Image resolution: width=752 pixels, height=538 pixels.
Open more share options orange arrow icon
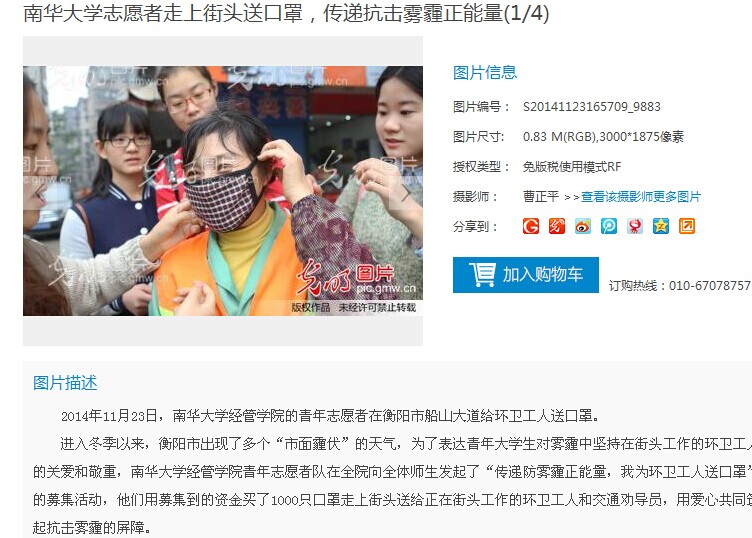pos(687,226)
